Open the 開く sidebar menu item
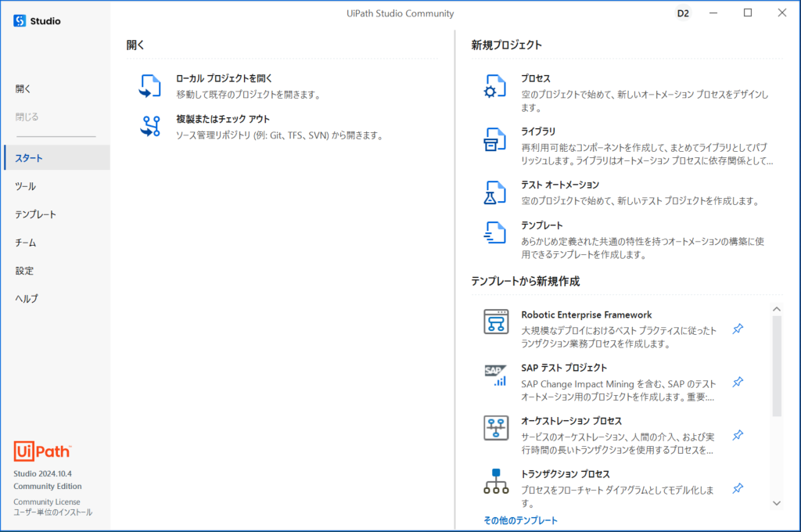This screenshot has width=801, height=532. (56, 89)
